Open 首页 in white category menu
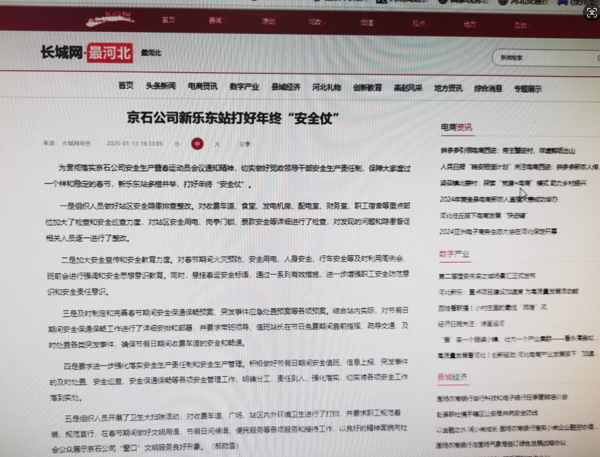 (126, 85)
